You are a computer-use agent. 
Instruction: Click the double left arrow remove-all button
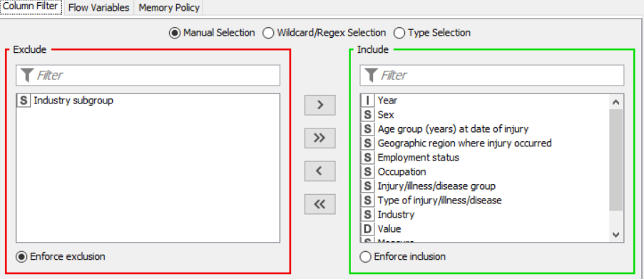[x=320, y=204]
